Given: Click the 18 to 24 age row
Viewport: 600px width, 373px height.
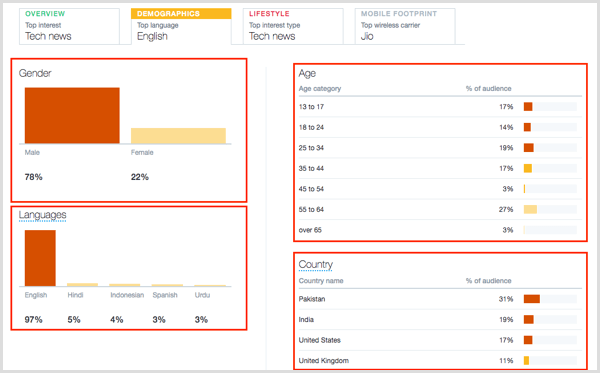Looking at the screenshot, I should (440, 127).
